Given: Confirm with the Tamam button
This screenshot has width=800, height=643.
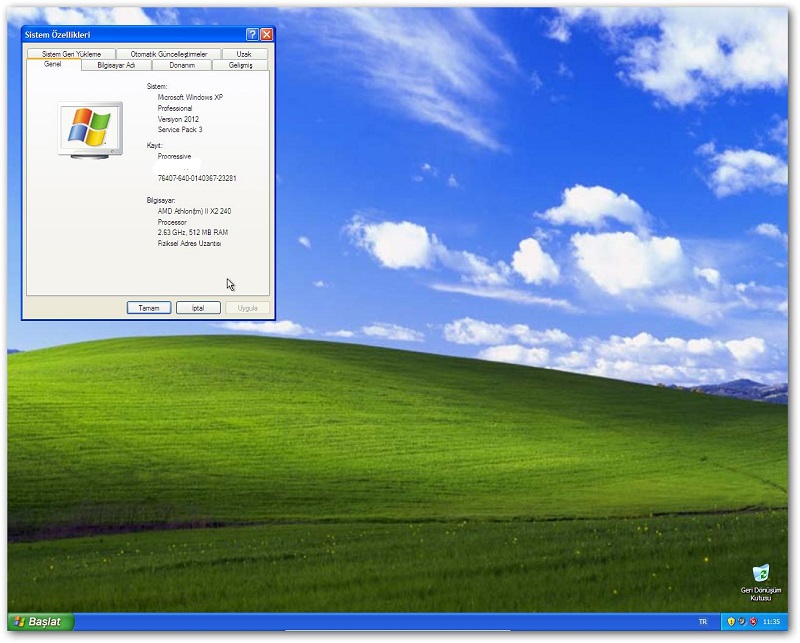Looking at the screenshot, I should pyautogui.click(x=149, y=308).
